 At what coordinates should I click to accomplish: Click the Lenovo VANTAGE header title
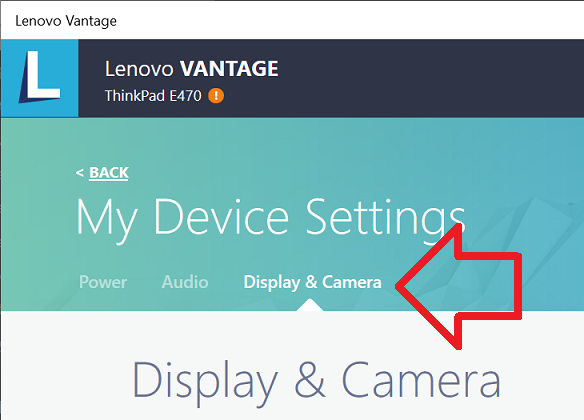pos(191,69)
